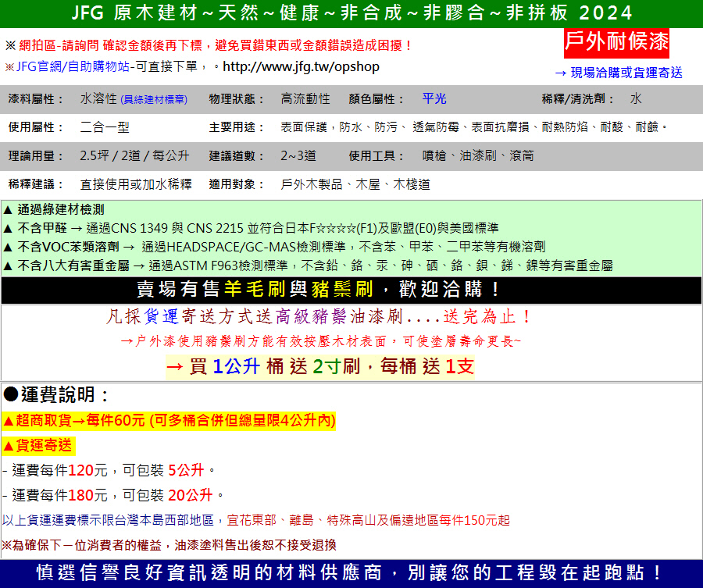Click the label '主要用途：'
This screenshot has height=588, width=703.
tap(237, 127)
